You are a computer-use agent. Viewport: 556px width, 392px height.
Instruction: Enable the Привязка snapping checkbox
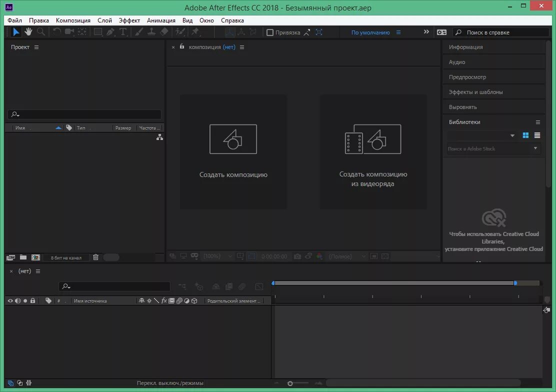pos(269,32)
